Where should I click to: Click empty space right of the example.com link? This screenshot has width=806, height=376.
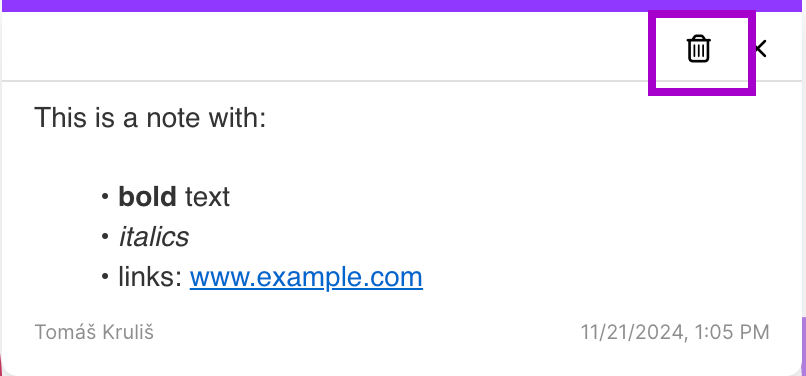coord(596,277)
